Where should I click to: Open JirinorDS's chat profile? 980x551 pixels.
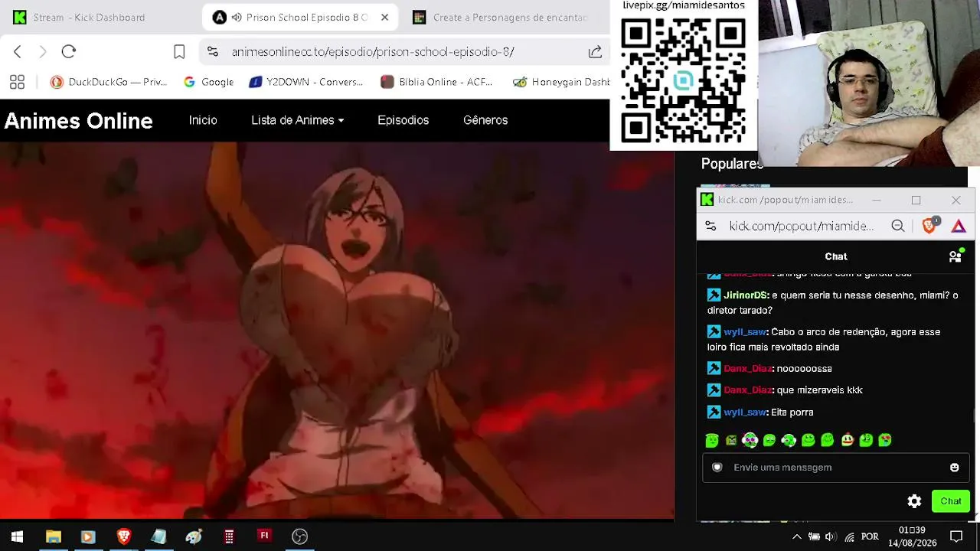coord(746,295)
